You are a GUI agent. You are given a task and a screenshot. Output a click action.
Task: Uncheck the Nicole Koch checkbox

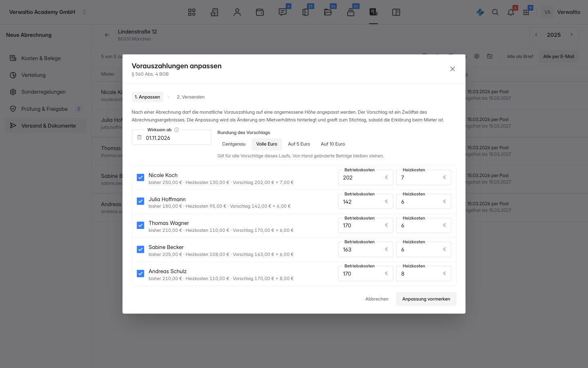click(140, 177)
